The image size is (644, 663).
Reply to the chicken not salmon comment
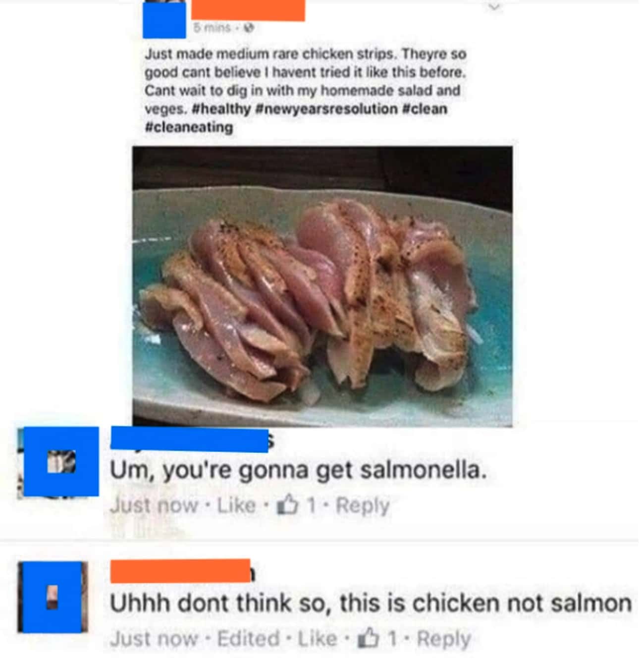coord(444,639)
